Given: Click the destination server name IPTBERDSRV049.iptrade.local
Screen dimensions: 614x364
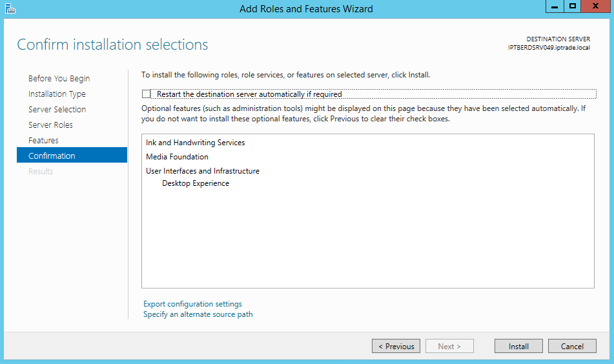Looking at the screenshot, I should pos(549,48).
